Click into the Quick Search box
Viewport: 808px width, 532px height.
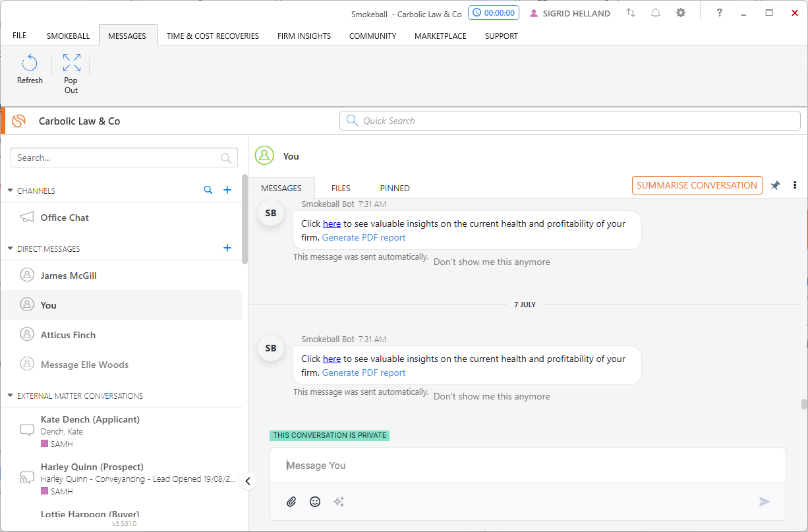tap(570, 121)
